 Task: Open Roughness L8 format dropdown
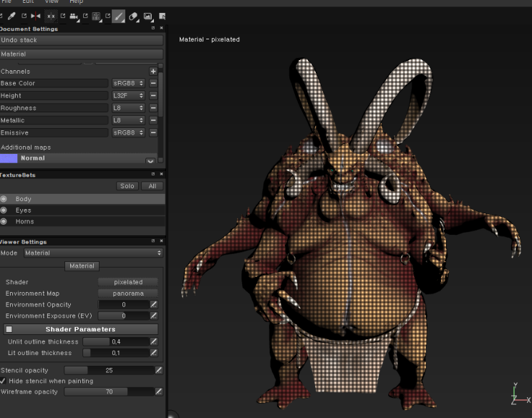[x=128, y=108]
